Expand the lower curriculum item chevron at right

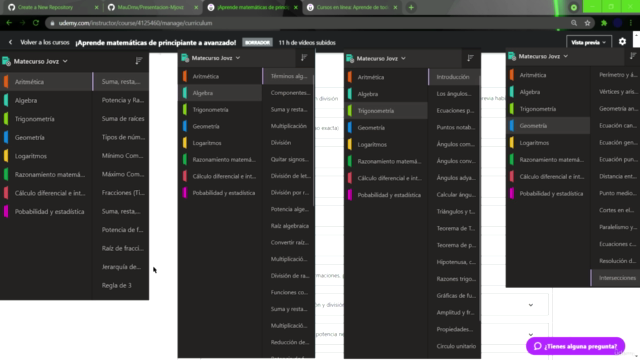click(x=531, y=334)
